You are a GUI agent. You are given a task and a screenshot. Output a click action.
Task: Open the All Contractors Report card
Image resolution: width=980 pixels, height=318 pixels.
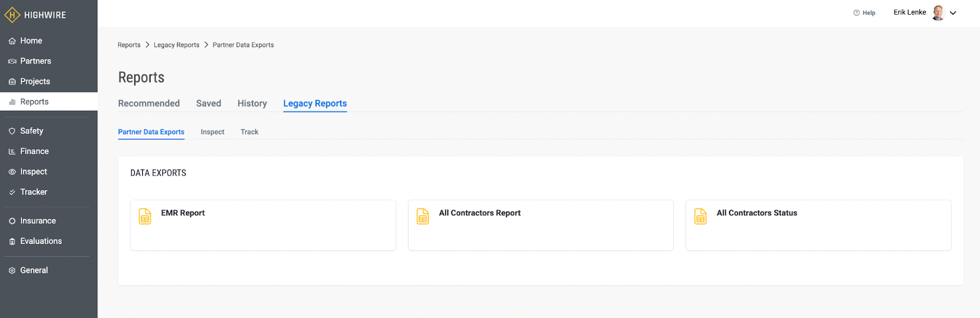pyautogui.click(x=541, y=225)
